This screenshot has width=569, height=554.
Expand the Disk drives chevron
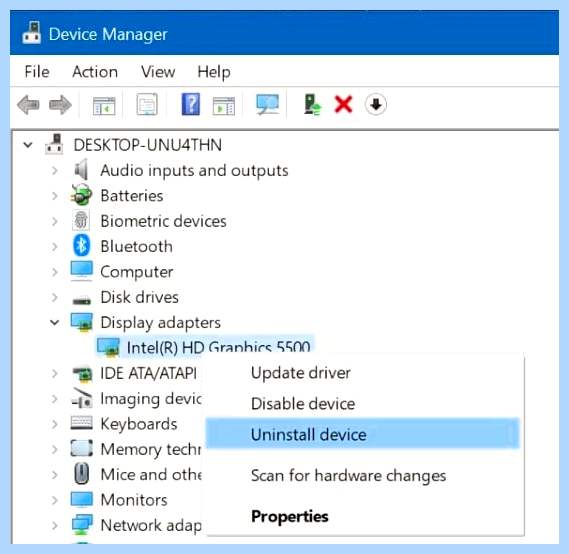(55, 297)
